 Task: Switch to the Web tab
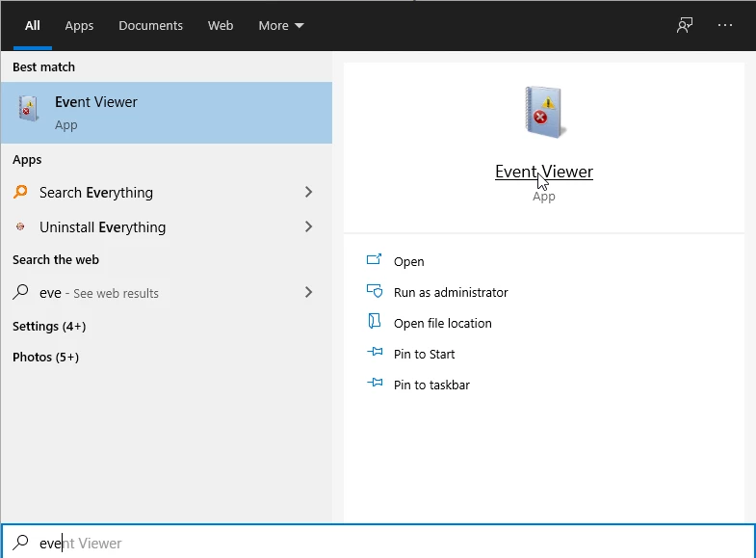tap(221, 26)
